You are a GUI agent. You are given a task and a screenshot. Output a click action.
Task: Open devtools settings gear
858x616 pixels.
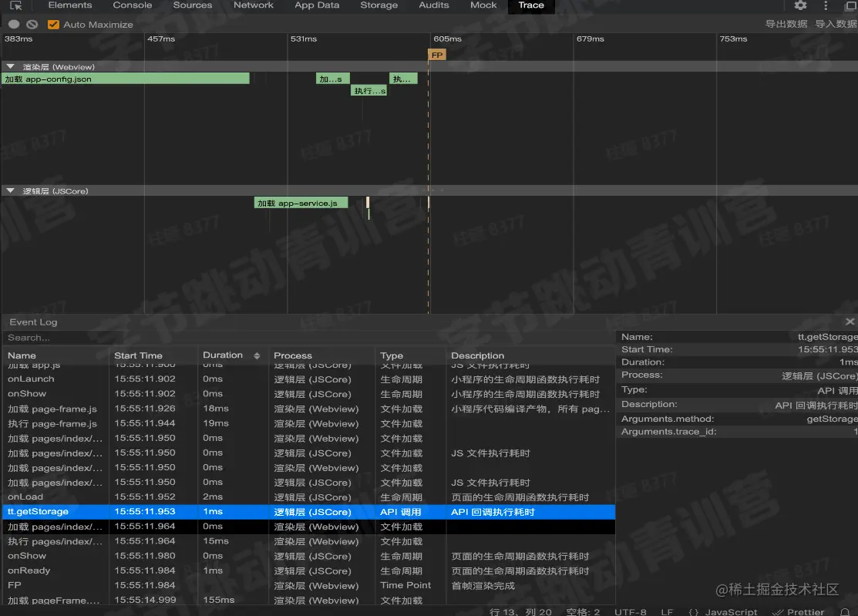tap(800, 5)
